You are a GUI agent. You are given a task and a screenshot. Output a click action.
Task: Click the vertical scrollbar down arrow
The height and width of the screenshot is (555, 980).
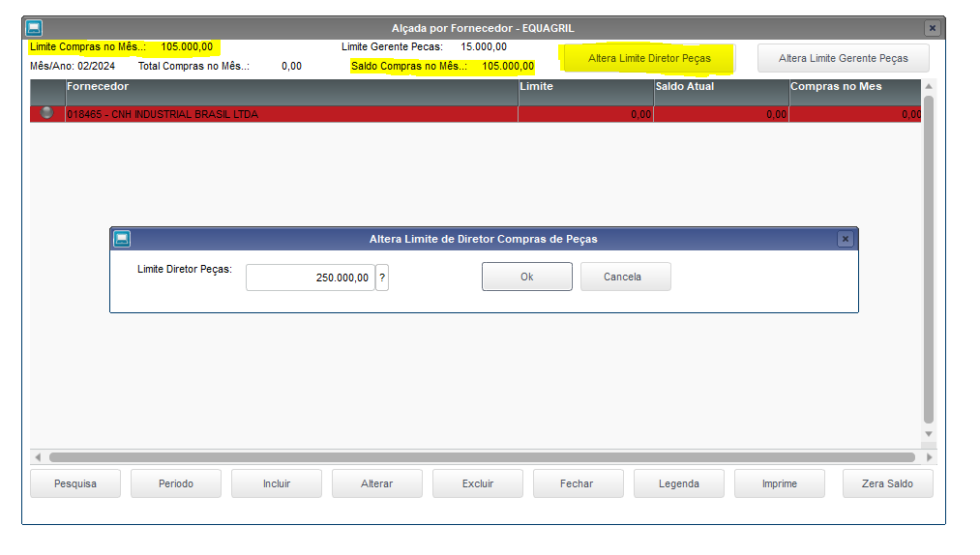click(929, 434)
